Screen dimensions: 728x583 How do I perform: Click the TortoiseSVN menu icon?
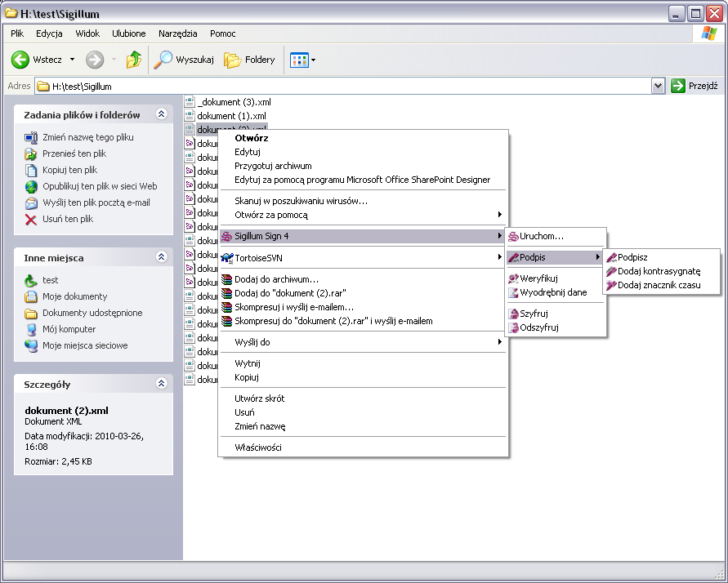pyautogui.click(x=227, y=258)
